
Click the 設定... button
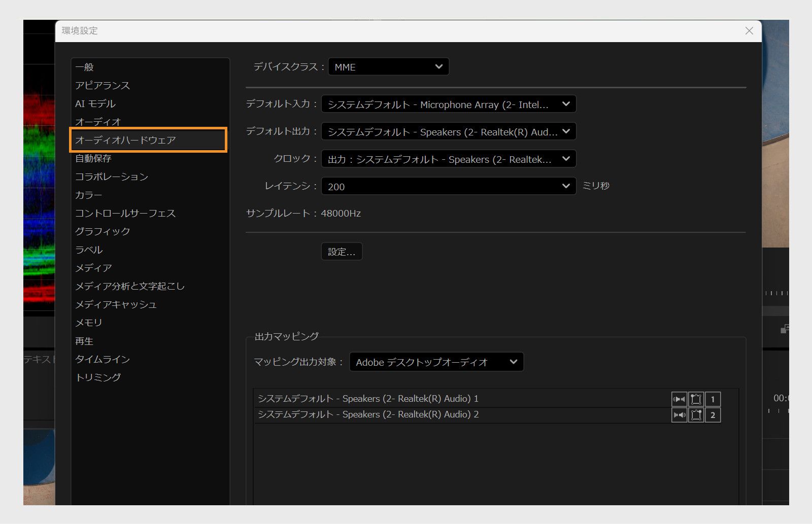[x=342, y=251]
